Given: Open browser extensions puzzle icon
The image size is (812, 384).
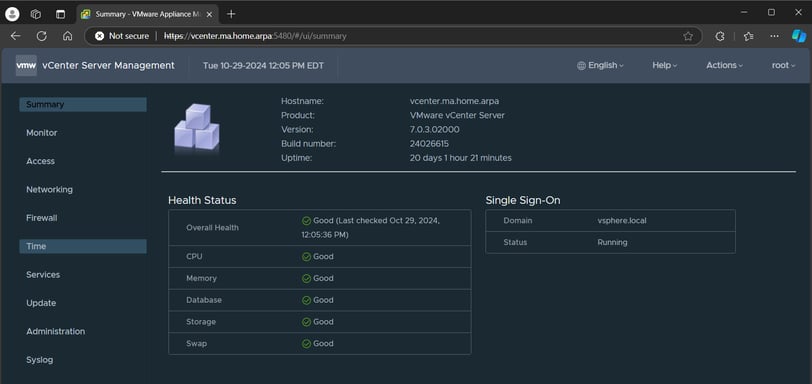Looking at the screenshot, I should (x=720, y=36).
